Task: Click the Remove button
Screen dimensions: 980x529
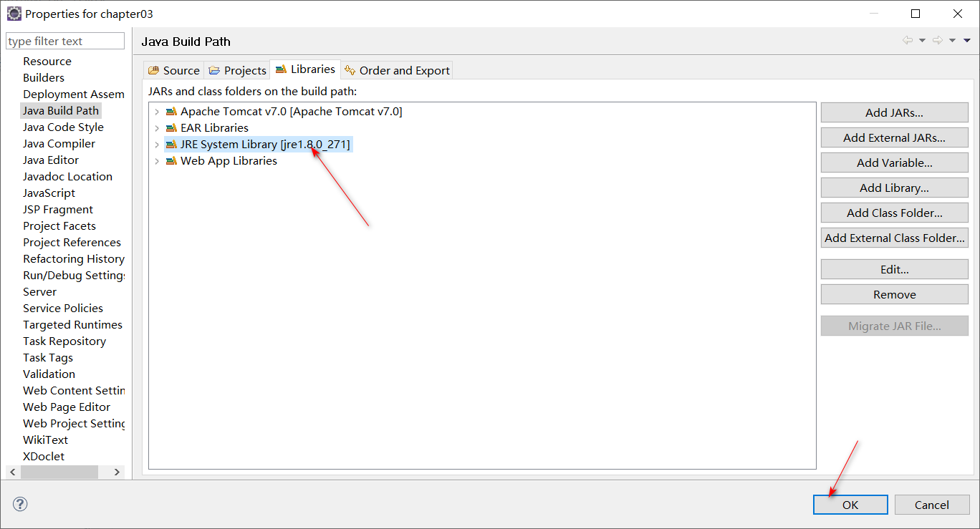Action: click(x=894, y=294)
